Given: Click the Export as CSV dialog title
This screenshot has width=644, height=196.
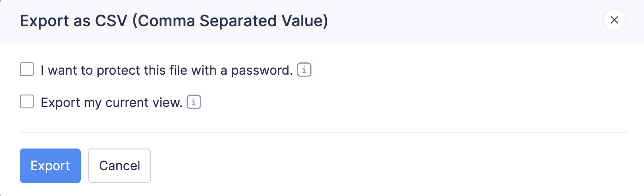Looking at the screenshot, I should 174,21.
